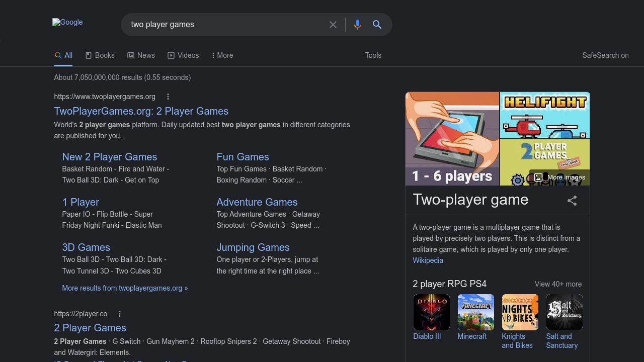Click the 2 player RPG PS4 heading
Screen dimensions: 644x362
pos(450,284)
